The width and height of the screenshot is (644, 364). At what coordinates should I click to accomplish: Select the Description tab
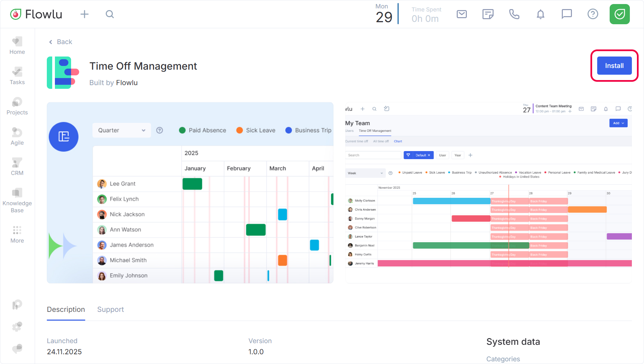(x=66, y=309)
